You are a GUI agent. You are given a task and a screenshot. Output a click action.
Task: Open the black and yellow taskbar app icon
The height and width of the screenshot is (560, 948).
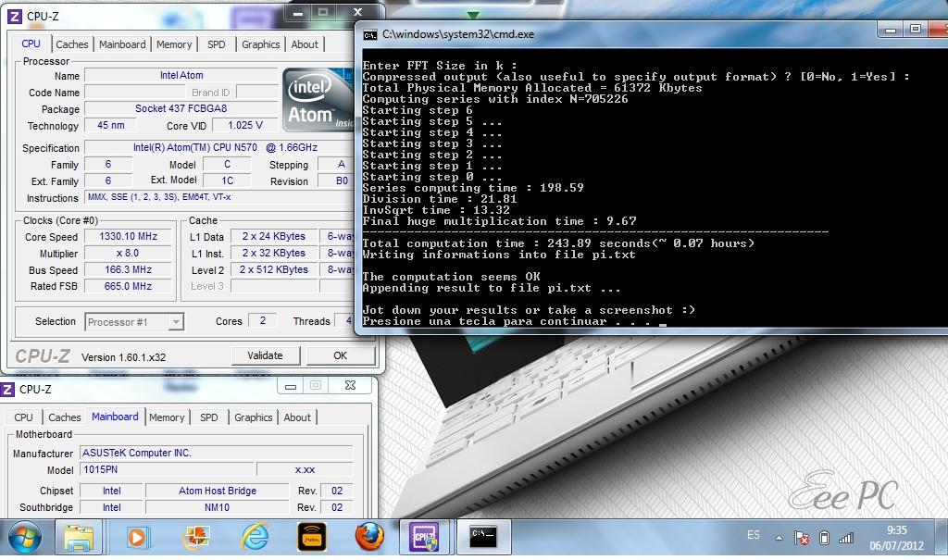(312, 537)
